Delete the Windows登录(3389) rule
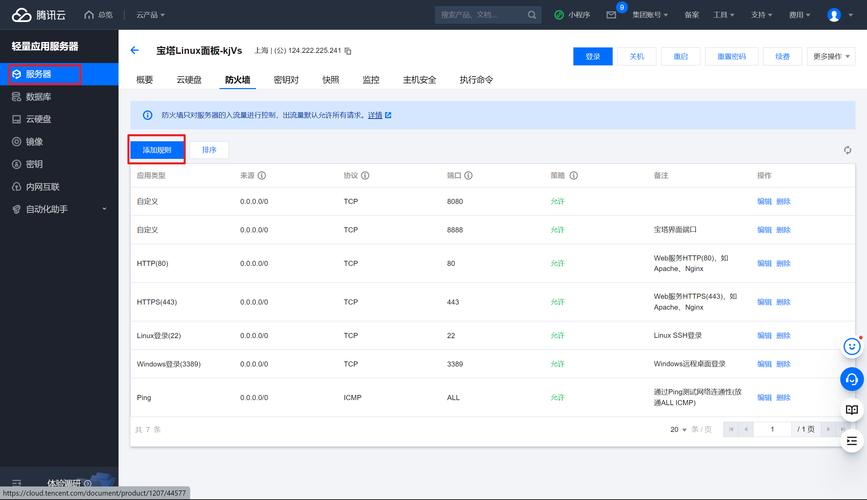Viewport: 867px width, 500px height. tap(783, 364)
